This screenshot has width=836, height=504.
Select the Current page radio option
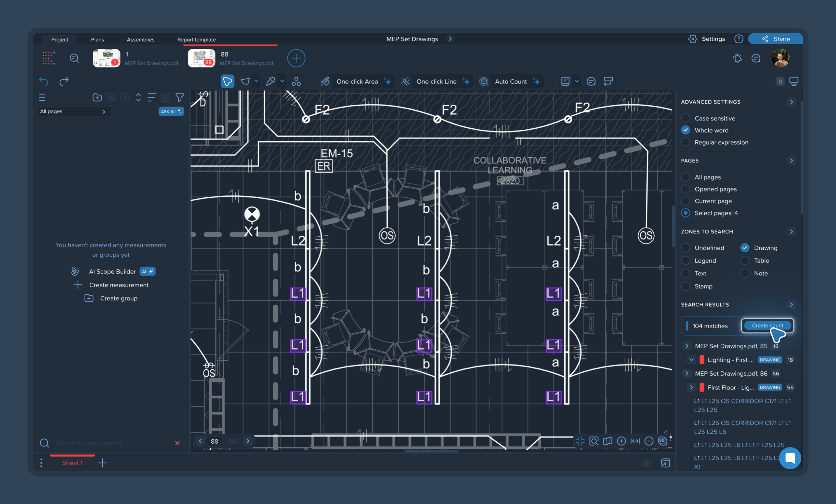[x=686, y=201]
